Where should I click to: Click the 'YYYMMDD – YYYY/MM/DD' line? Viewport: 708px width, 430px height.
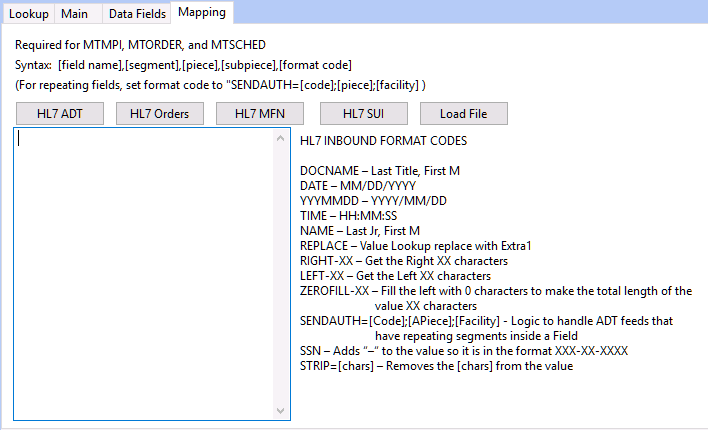point(373,201)
